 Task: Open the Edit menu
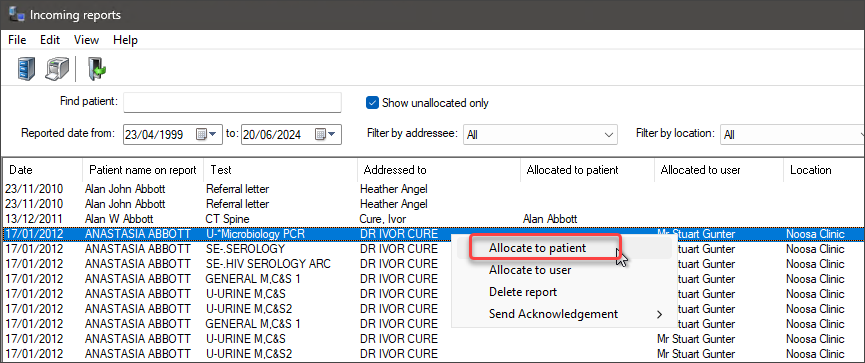click(50, 40)
